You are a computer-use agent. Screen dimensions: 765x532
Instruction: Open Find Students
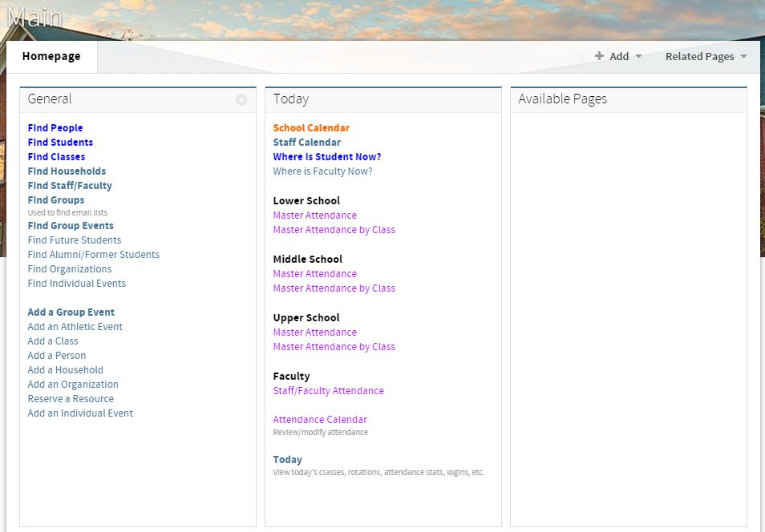pos(59,142)
